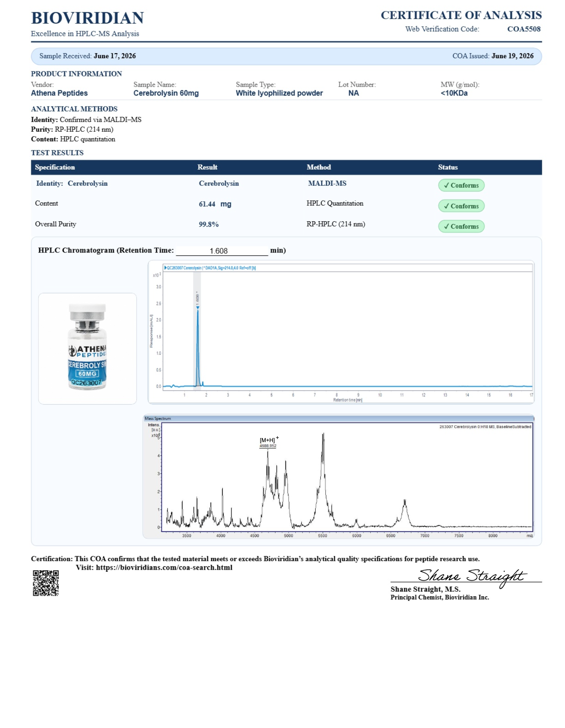Image resolution: width=565 pixels, height=728 pixels.
Task: Select the Lot Number value NA
Action: 354,93
